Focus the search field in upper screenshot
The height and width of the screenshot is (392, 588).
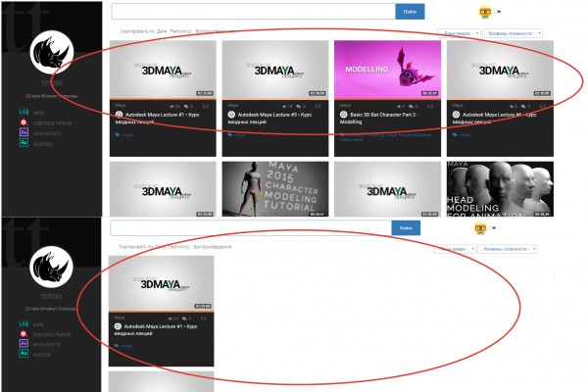click(254, 12)
